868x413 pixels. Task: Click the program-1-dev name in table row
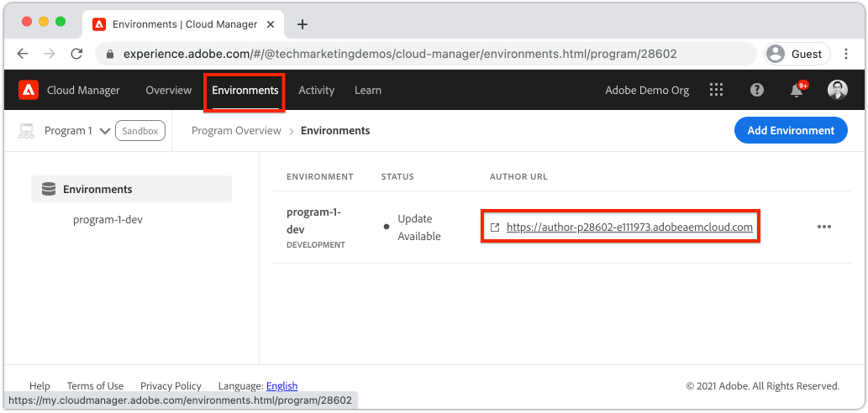314,221
